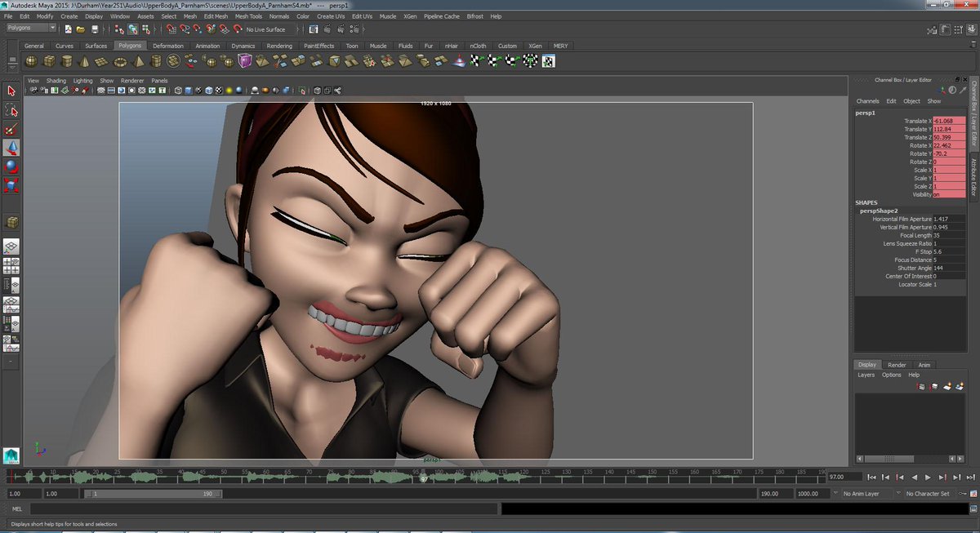The image size is (980, 533).
Task: Pick the Scale tool
Action: point(11,185)
